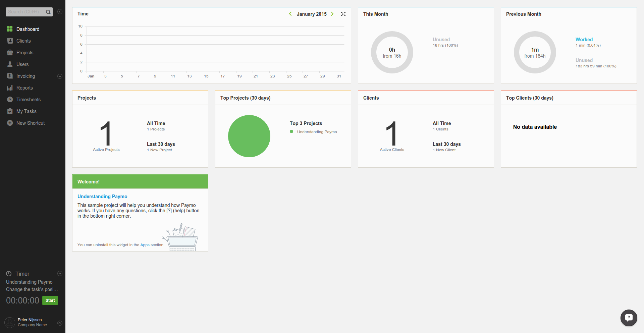
Task: Open the Invoicing section icon
Action: [x=10, y=76]
